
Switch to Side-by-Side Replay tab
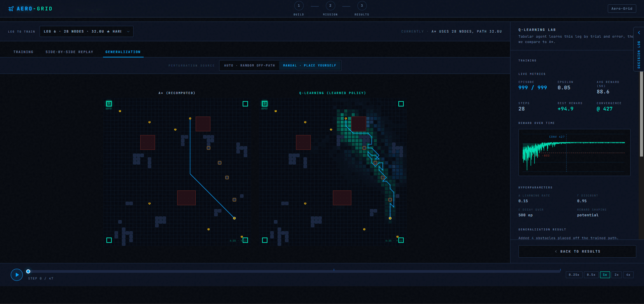click(x=69, y=52)
